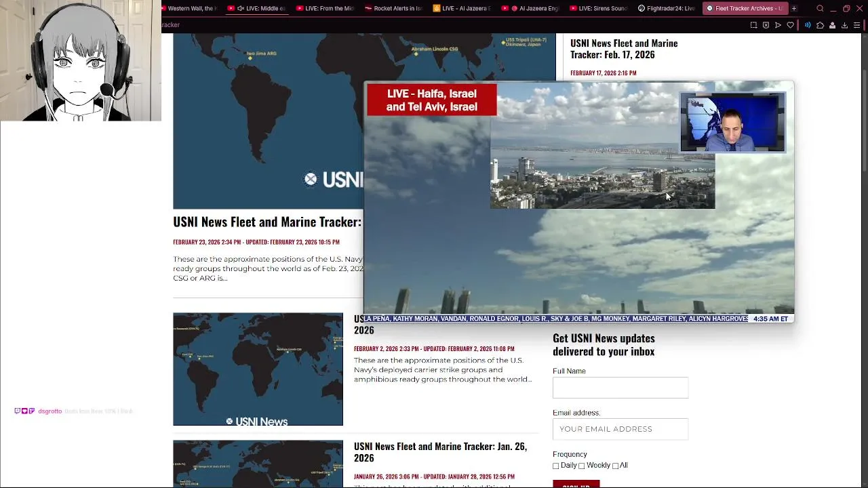Click the send/flow arrow icon
868x488 pixels.
(778, 25)
